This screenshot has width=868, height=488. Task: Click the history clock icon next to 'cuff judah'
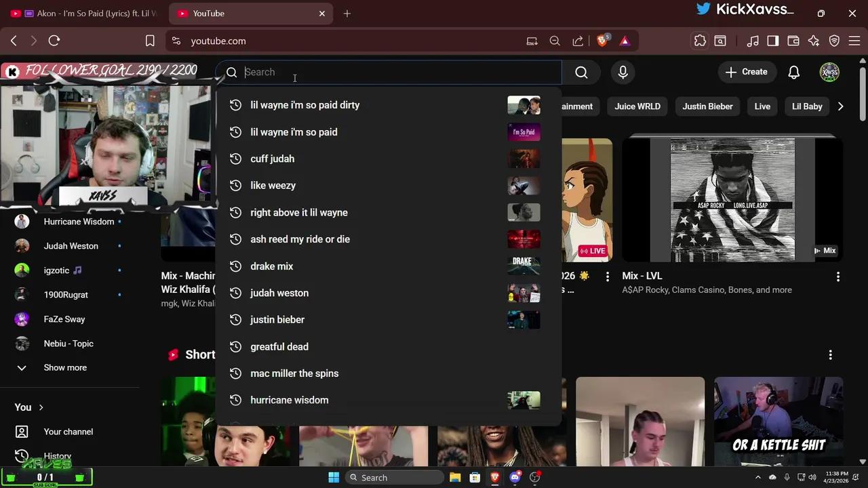(x=235, y=159)
